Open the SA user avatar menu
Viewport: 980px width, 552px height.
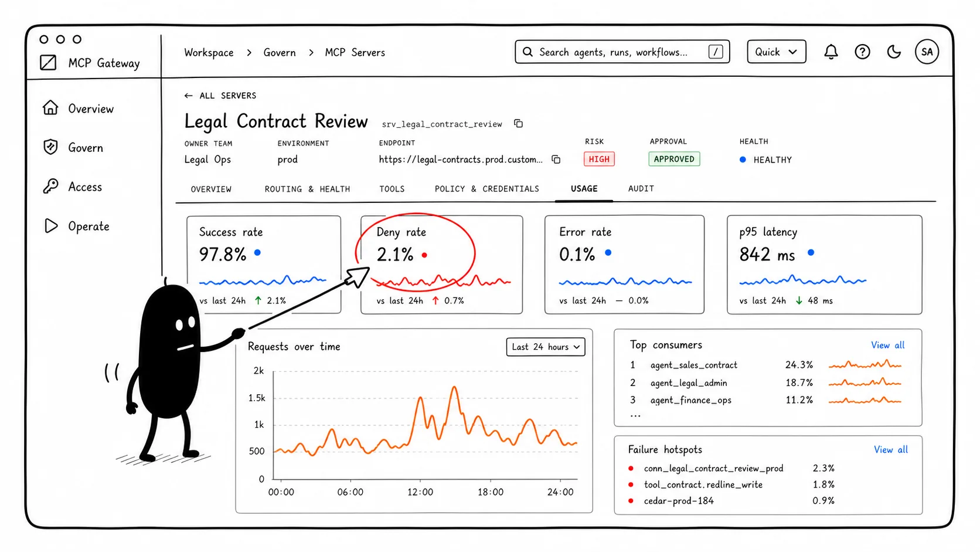927,52
